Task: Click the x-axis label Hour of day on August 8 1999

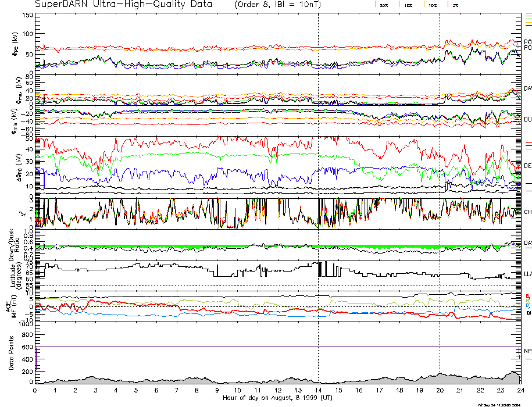Action: [x=277, y=398]
